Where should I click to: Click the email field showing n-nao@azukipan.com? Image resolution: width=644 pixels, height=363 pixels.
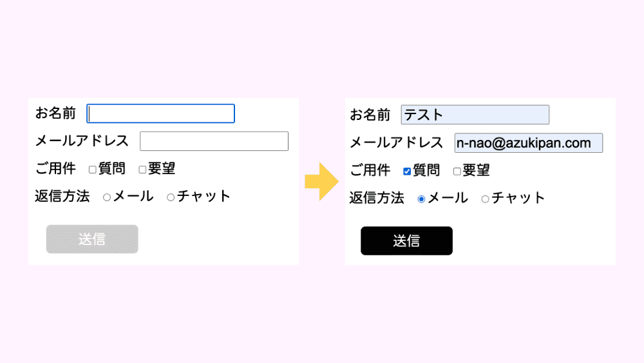(529, 142)
